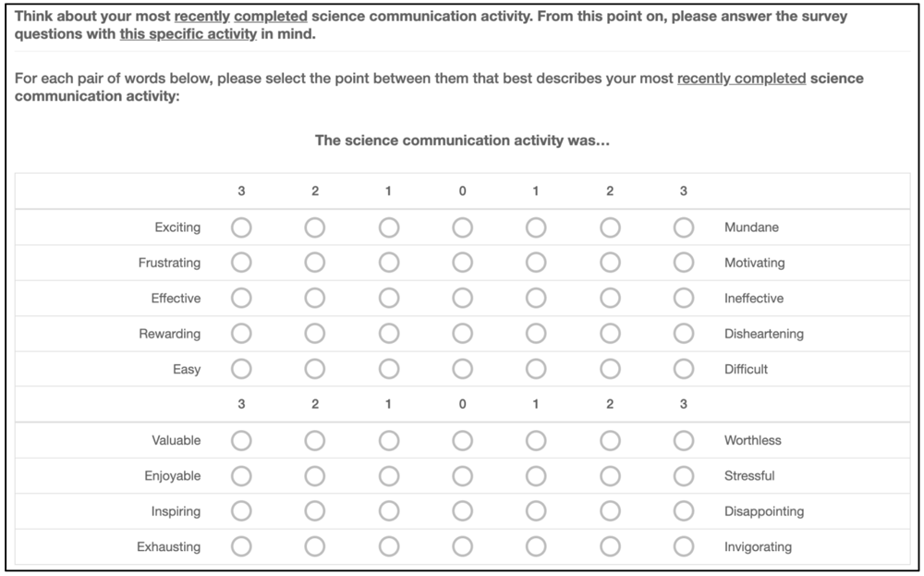Mark 3 nearest Exhausting in last row
The width and height of the screenshot is (924, 576).
coord(241,546)
